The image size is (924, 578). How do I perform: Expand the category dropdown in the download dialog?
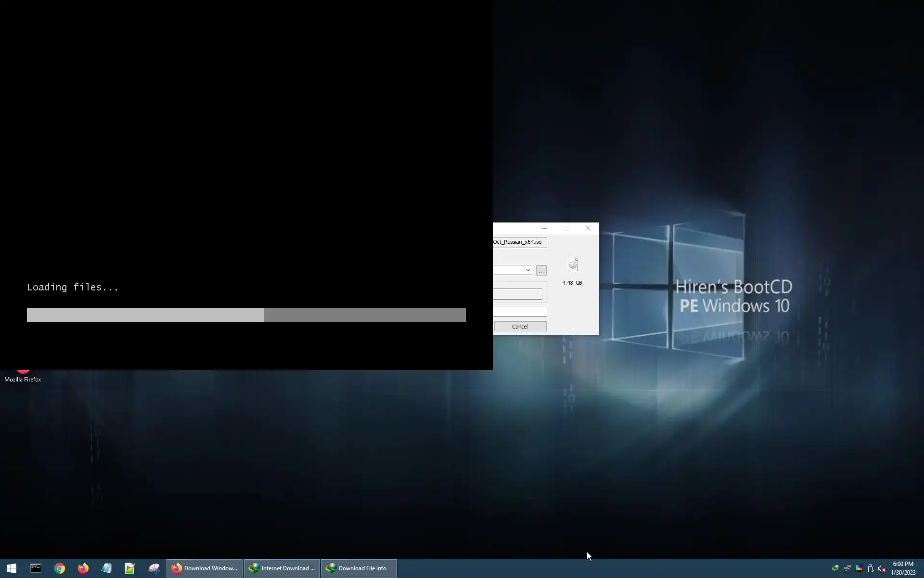click(527, 270)
